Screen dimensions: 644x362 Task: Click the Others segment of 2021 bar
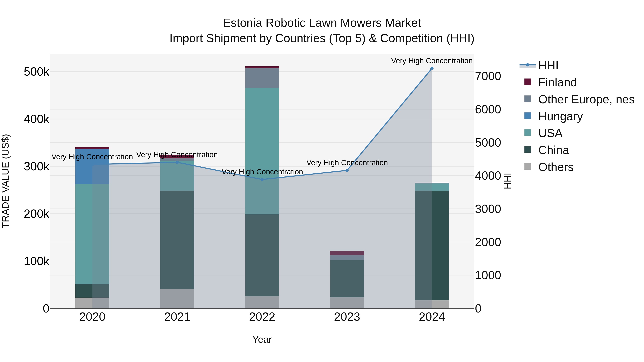[177, 299]
